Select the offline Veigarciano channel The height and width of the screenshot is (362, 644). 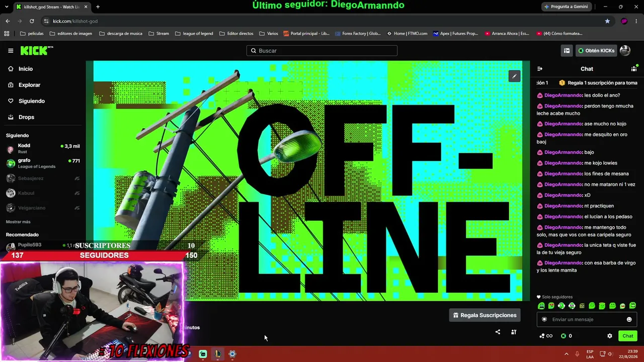(x=43, y=208)
